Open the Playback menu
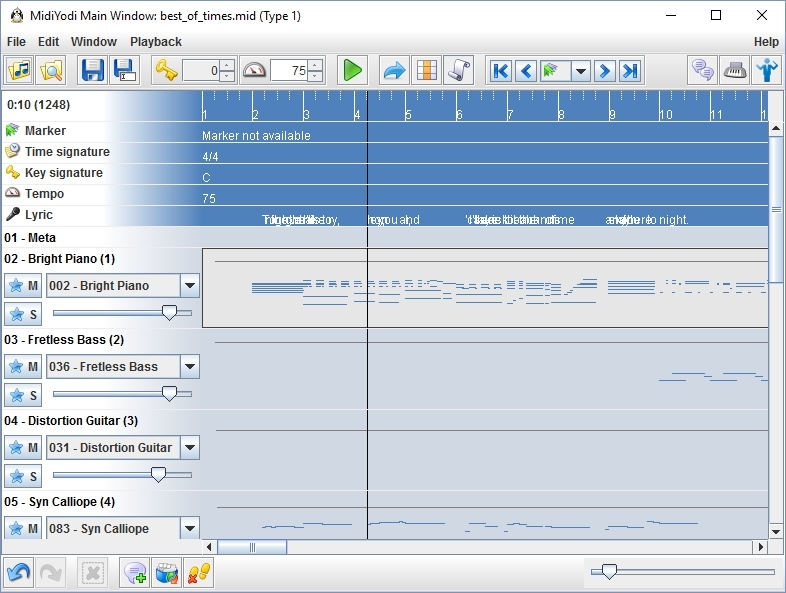 click(x=156, y=42)
